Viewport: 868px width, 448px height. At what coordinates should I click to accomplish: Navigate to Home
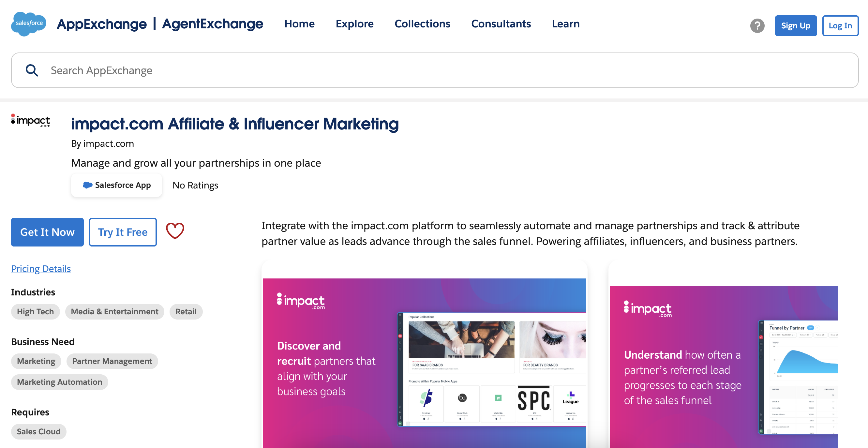(x=299, y=24)
